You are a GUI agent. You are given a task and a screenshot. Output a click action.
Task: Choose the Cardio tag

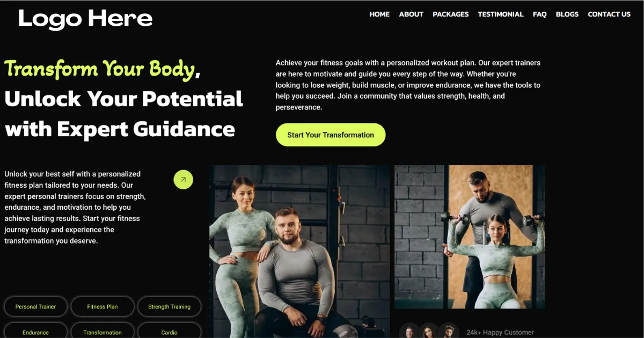click(169, 331)
